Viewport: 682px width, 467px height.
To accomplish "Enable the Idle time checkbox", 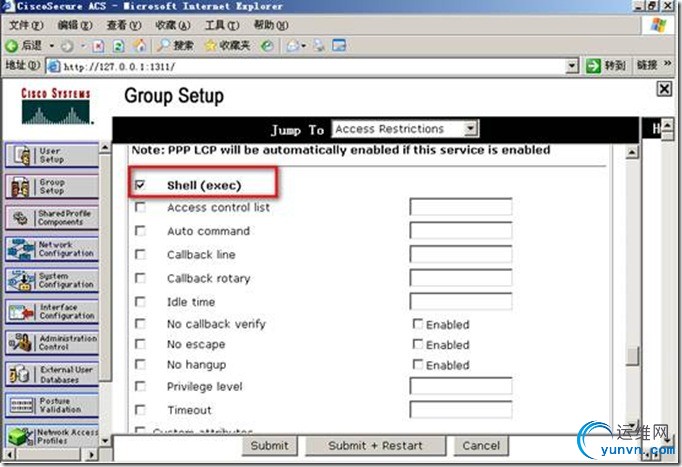I will (x=140, y=301).
